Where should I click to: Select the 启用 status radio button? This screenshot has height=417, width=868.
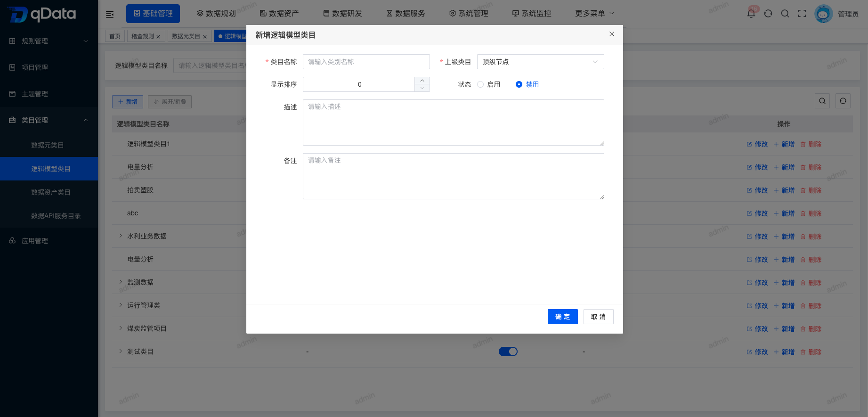480,84
